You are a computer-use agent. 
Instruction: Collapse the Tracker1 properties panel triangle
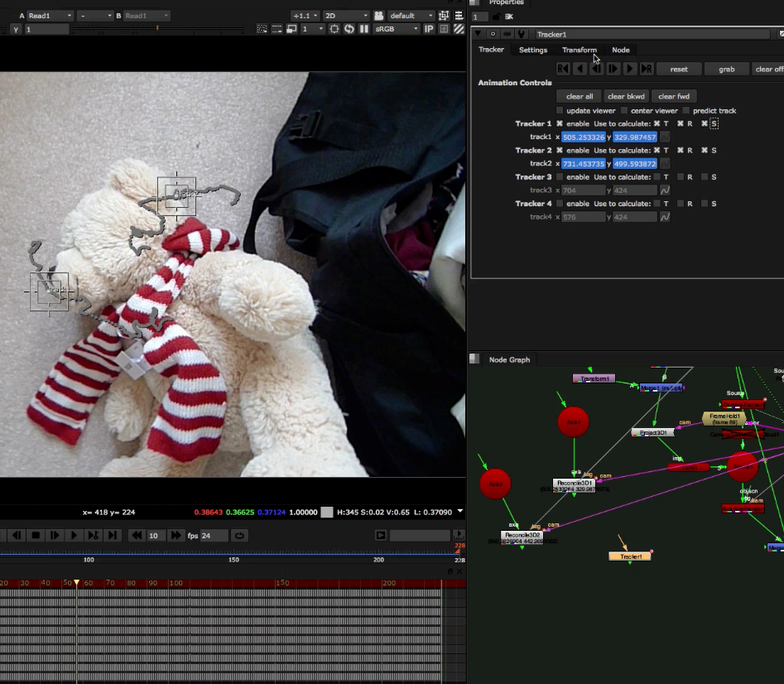tap(478, 34)
